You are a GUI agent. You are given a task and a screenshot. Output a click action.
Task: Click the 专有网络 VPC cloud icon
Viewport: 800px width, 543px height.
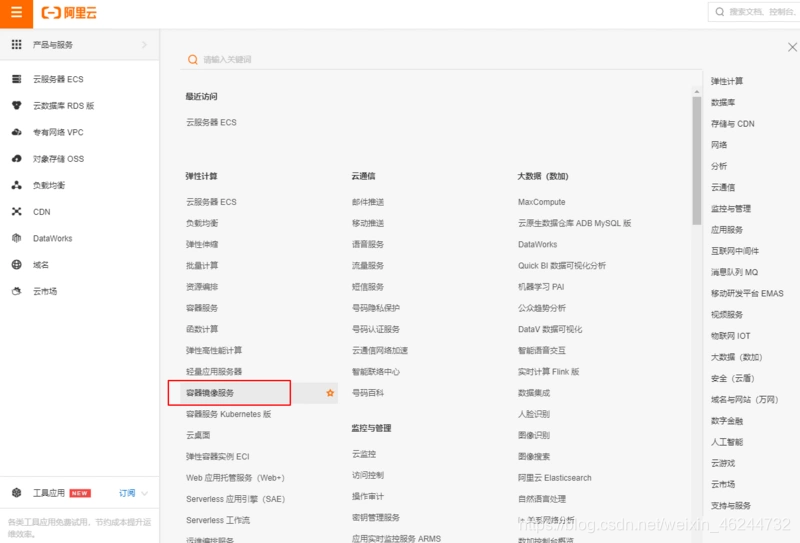pyautogui.click(x=16, y=132)
